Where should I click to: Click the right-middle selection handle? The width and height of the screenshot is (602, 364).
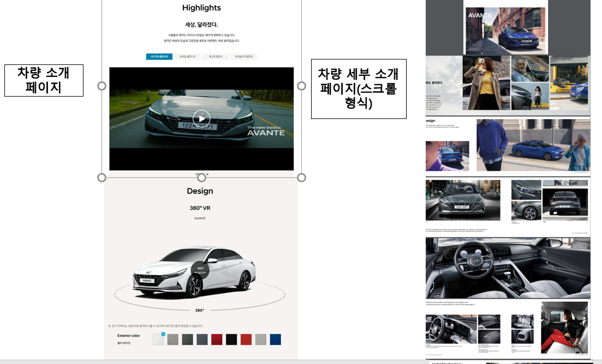[x=302, y=86]
